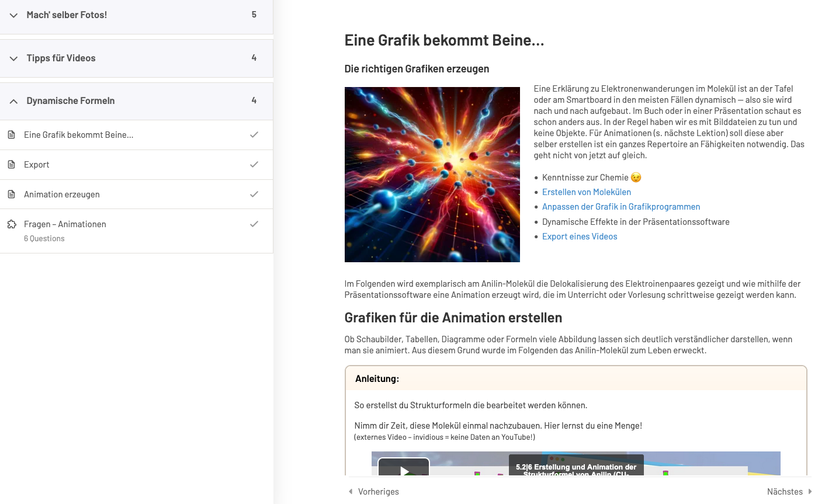Click the colorful molecule explosion image
Image resolution: width=825 pixels, height=504 pixels.
coord(432,175)
